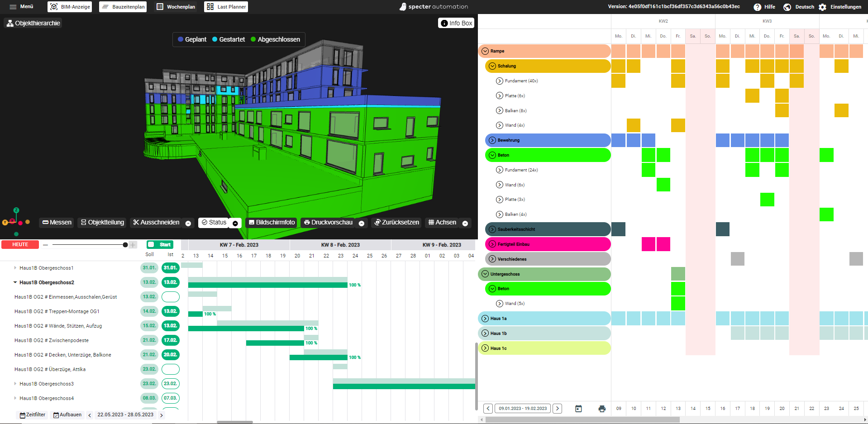Open the Menü hamburger menu
868x424 pixels.
click(x=21, y=7)
